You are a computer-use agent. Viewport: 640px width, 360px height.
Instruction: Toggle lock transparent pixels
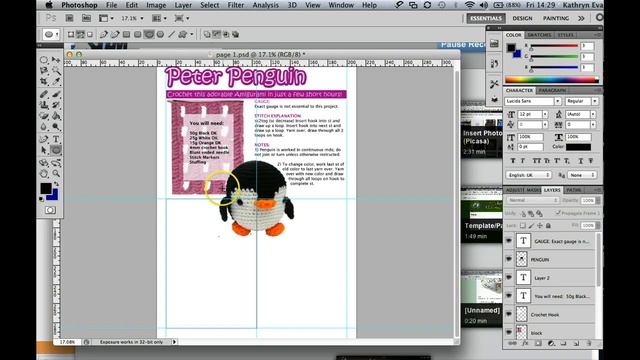click(522, 225)
